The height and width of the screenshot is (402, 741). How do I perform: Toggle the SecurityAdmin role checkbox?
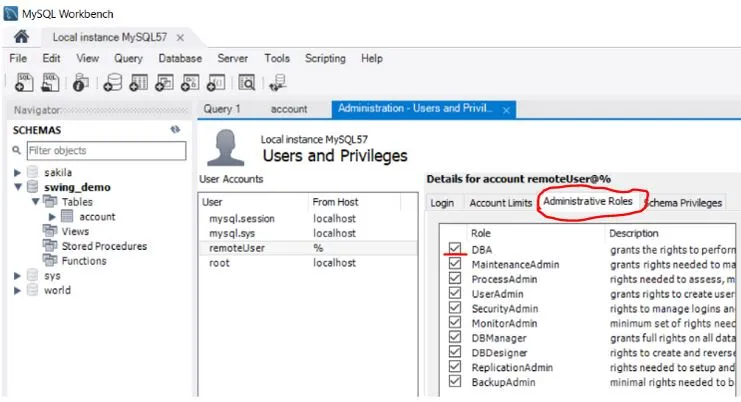click(455, 308)
